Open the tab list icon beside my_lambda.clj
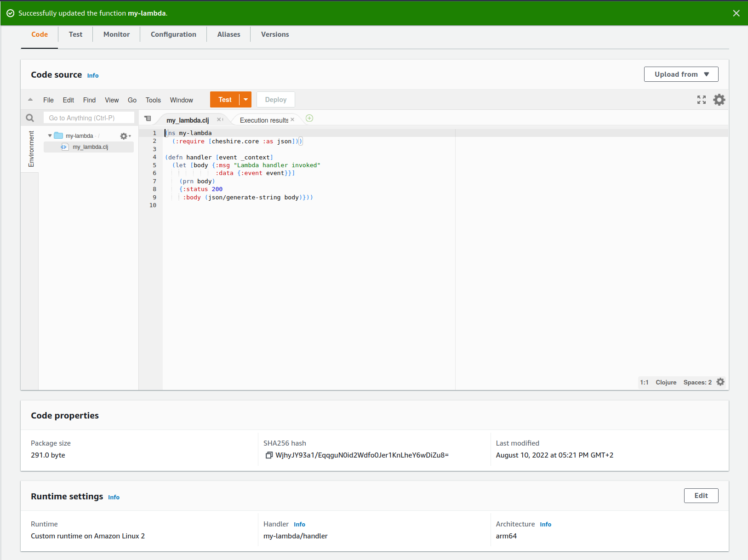The width and height of the screenshot is (748, 560). coord(148,119)
